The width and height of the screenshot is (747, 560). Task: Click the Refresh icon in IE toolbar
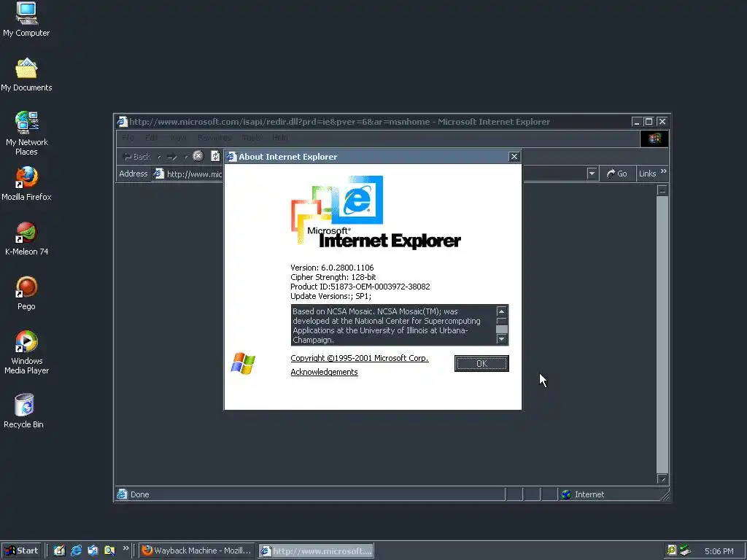(x=215, y=156)
